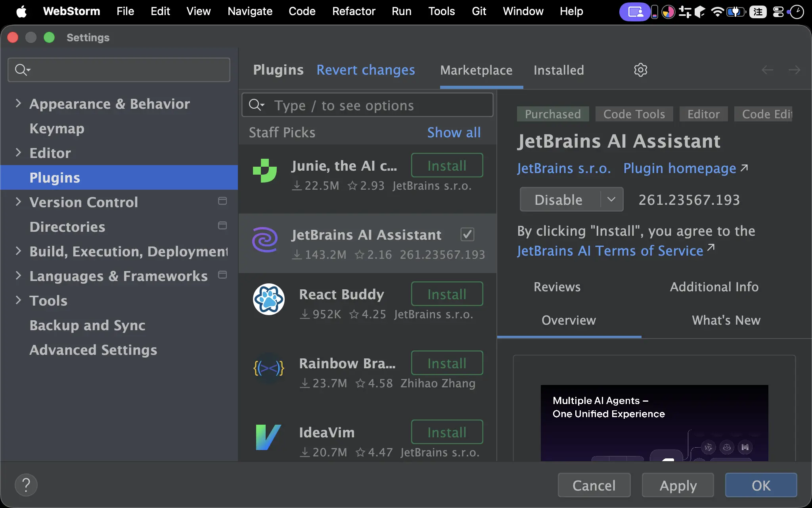Click the JetBrains AI Assistant swirl icon
The width and height of the screenshot is (812, 508).
(265, 240)
